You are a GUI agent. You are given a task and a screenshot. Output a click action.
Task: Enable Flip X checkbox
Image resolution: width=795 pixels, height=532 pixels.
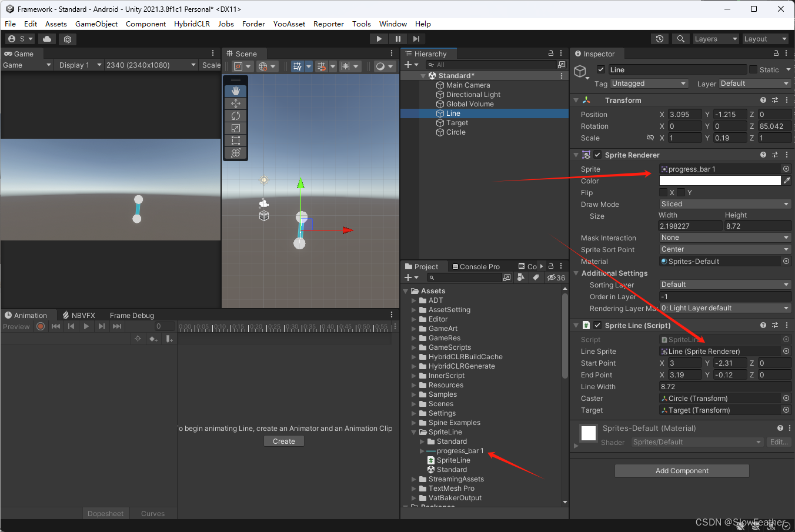click(663, 192)
